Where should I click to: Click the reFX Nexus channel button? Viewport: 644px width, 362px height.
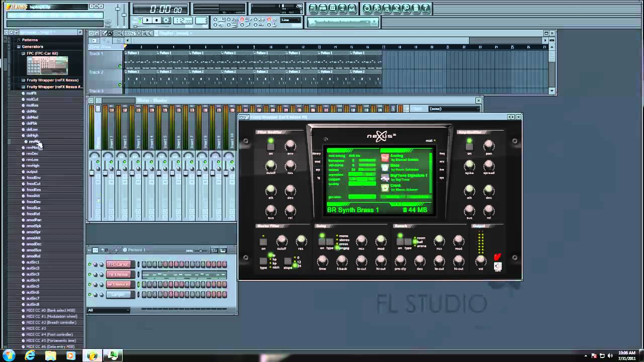click(x=119, y=275)
